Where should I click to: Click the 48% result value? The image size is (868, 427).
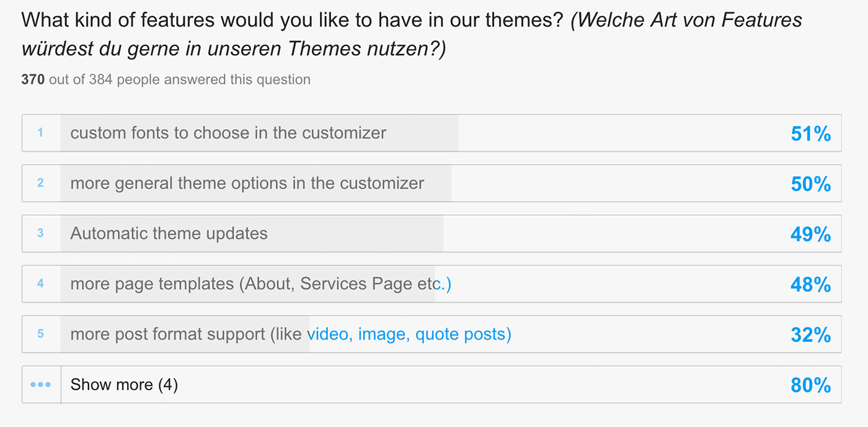[810, 284]
